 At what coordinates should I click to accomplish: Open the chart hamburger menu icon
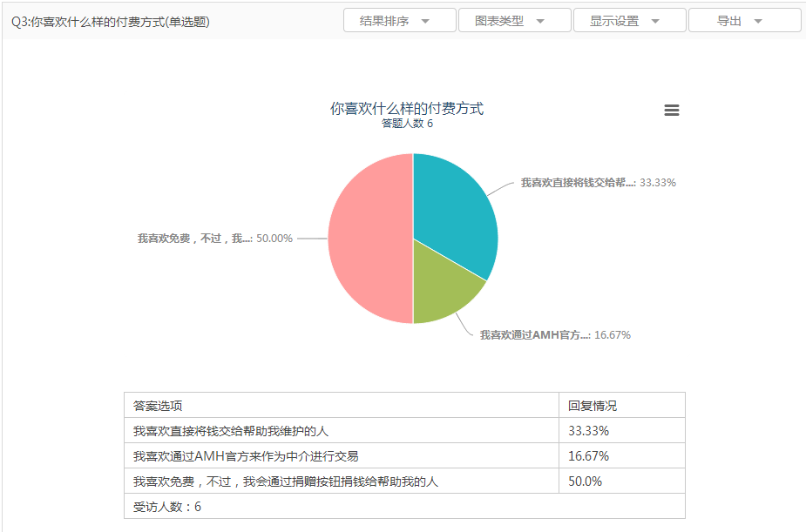click(x=671, y=111)
